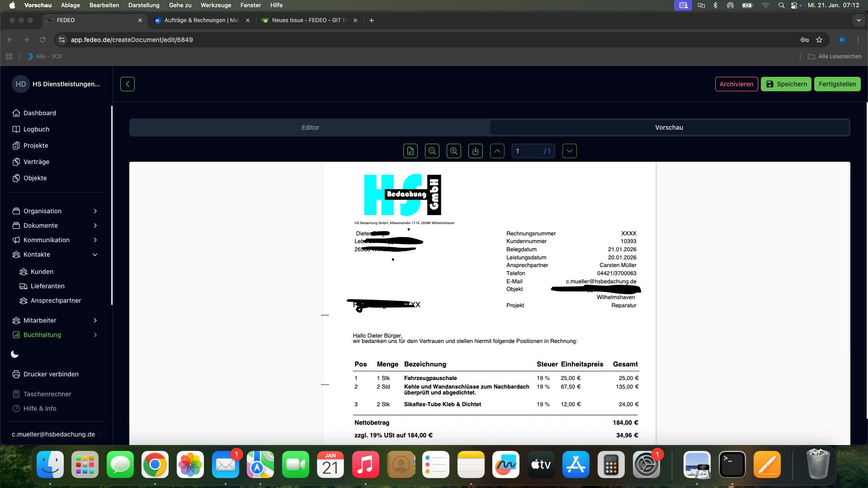Image resolution: width=868 pixels, height=488 pixels.
Task: Open Kunden under Kontakte
Action: [42, 272]
